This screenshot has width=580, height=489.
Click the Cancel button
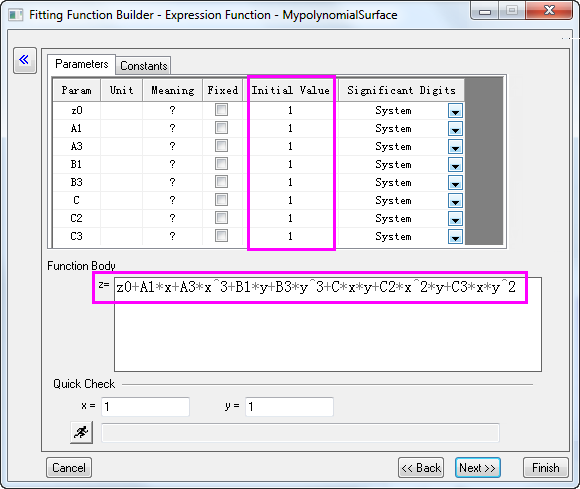(69, 468)
